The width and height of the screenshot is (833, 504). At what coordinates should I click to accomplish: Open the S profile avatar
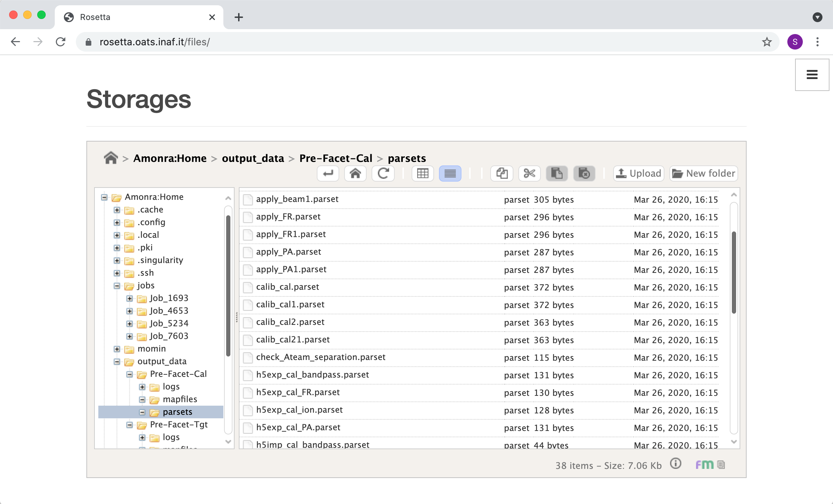coord(795,42)
